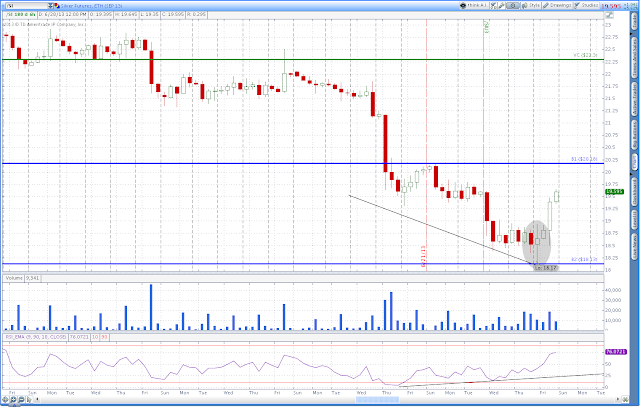This screenshot has height=407, width=640.
Task: Open the Drawings menu
Action: tap(557, 6)
